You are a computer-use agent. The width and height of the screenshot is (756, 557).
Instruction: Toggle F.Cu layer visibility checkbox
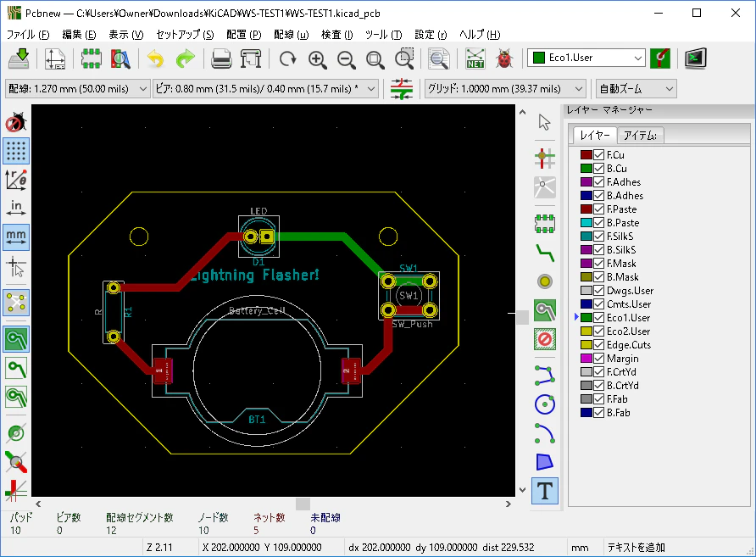[599, 155]
